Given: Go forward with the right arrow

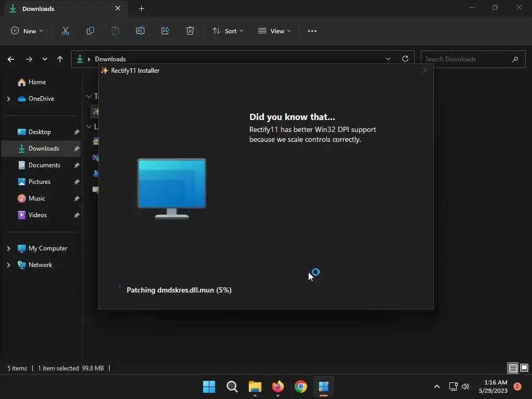Looking at the screenshot, I should click(29, 59).
